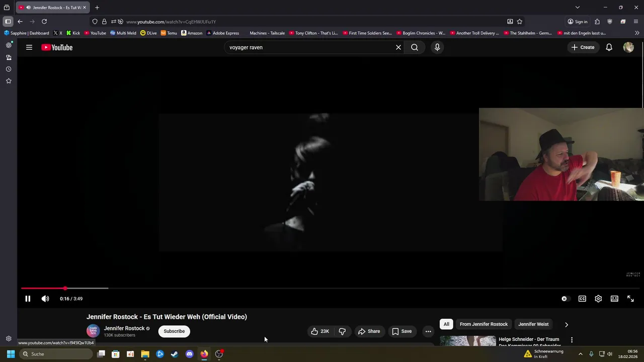
Task: Seek on the red video progress bar
Action: pos(331,288)
